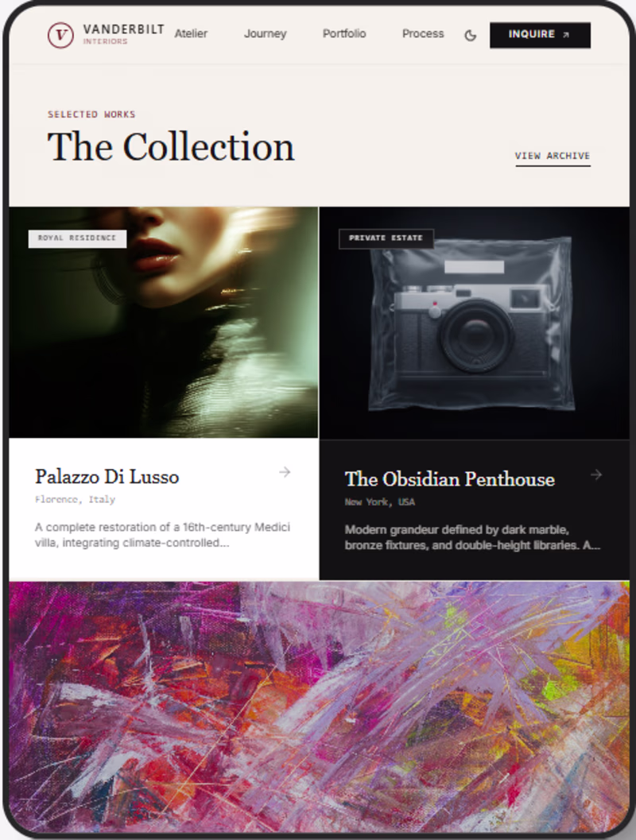Click the Vanderbilt circular V logo
Image resolution: width=636 pixels, height=840 pixels.
(60, 35)
